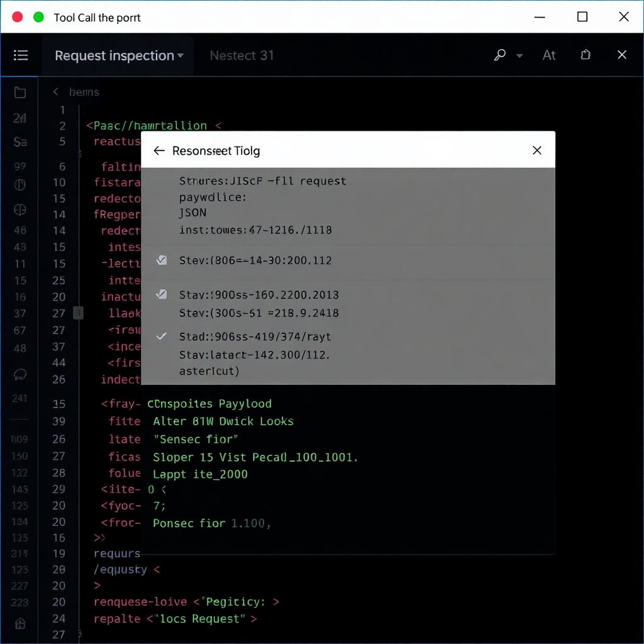Switch to the Nestect 31 tab
Screen dimensions: 644x644
(x=241, y=55)
